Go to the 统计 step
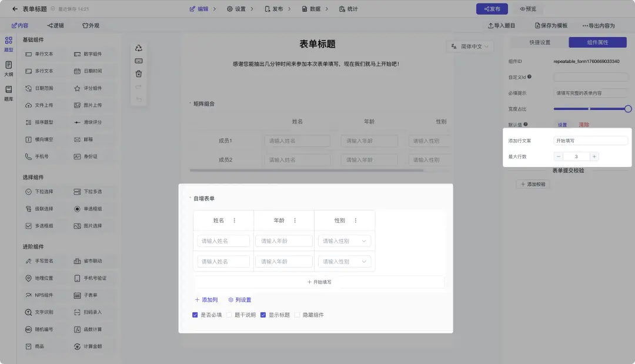635x364 pixels. [348, 9]
